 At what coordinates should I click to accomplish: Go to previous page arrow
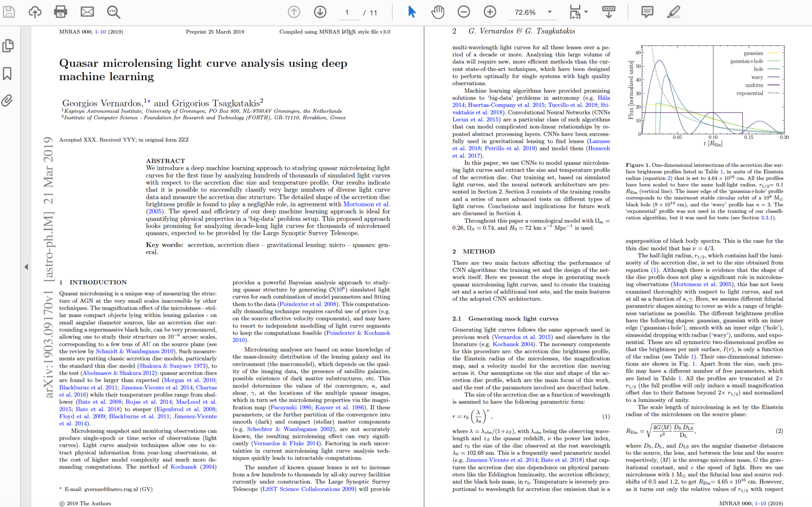point(294,12)
